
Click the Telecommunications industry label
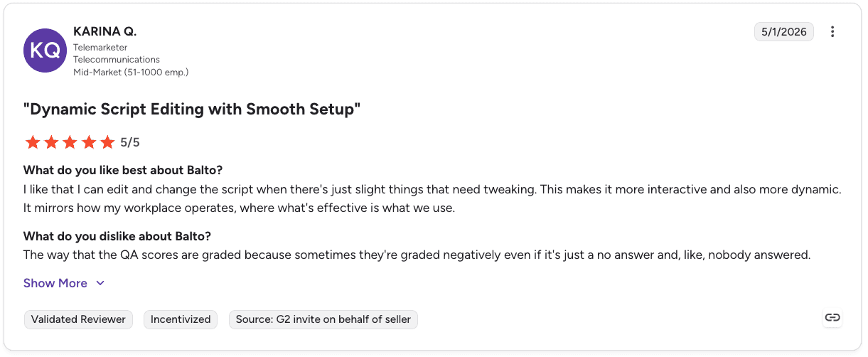pyautogui.click(x=117, y=60)
